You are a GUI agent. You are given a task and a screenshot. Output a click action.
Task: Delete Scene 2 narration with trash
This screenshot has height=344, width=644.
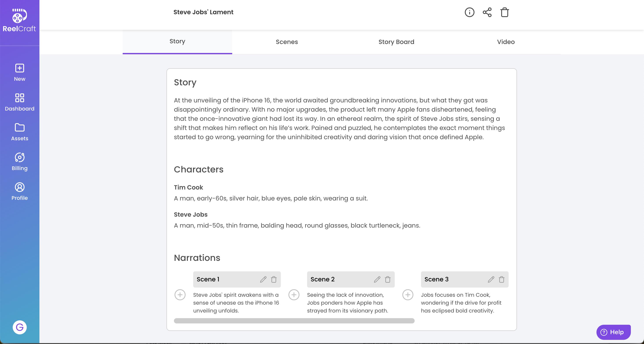(387, 279)
